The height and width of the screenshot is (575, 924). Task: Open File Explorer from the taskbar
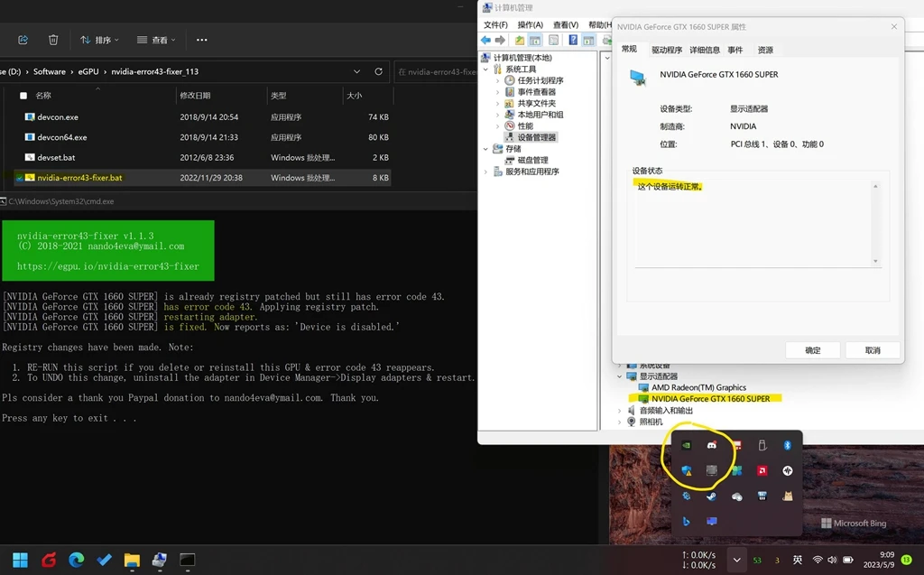(132, 560)
